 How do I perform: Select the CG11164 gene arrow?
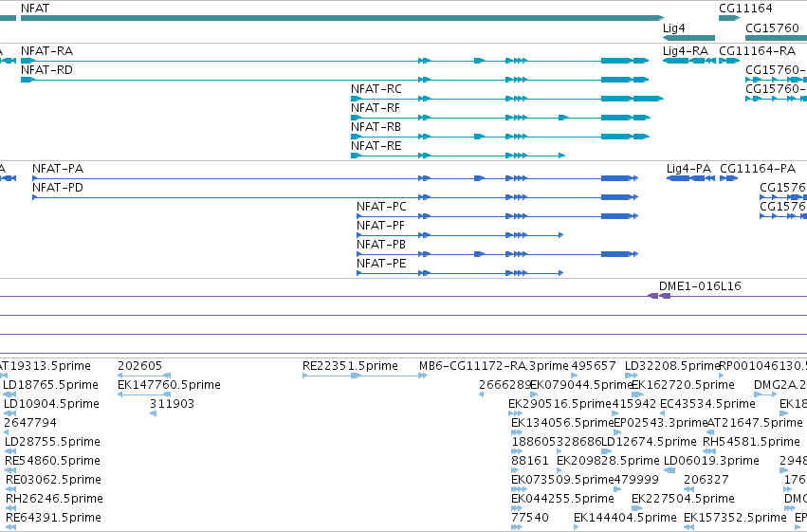tap(729, 18)
